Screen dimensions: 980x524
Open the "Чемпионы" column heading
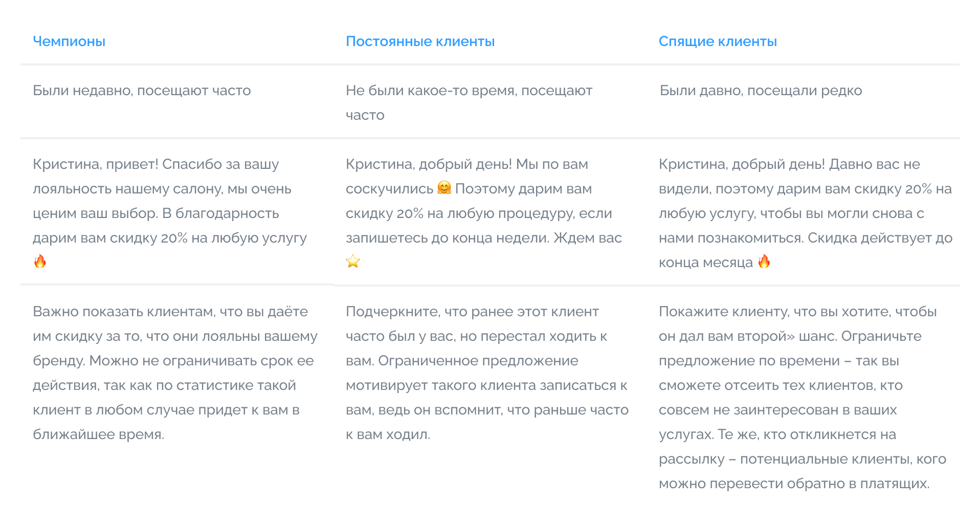tap(69, 41)
